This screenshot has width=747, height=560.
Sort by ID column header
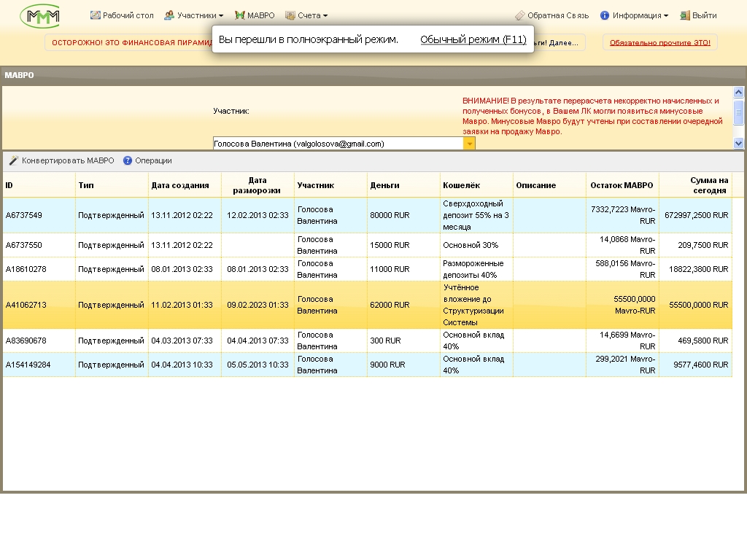click(39, 185)
